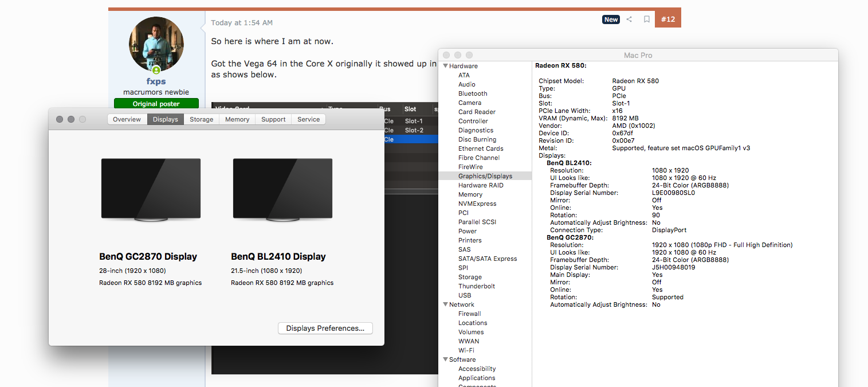Select WWAN under Network
This screenshot has height=387, width=868.
469,341
